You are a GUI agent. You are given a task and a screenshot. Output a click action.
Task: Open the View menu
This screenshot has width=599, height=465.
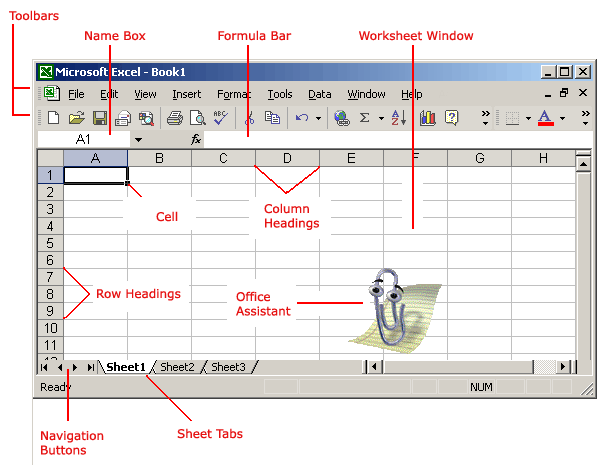tap(145, 94)
